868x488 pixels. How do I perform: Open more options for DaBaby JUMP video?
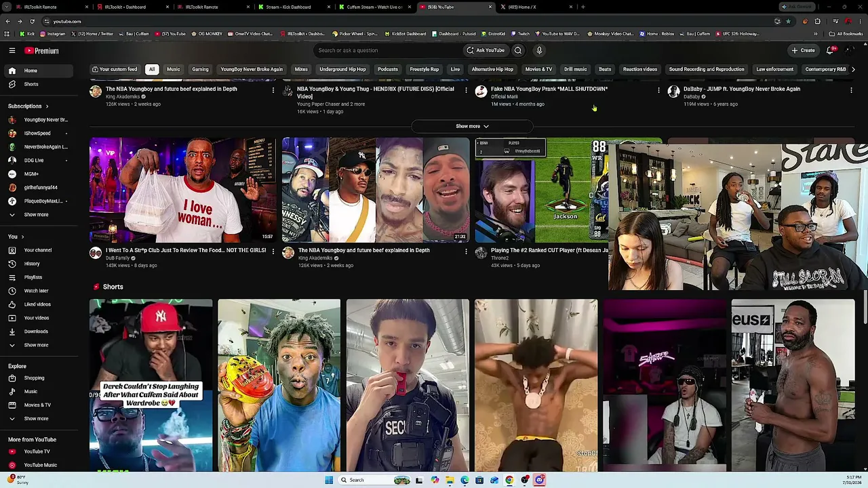(851, 90)
